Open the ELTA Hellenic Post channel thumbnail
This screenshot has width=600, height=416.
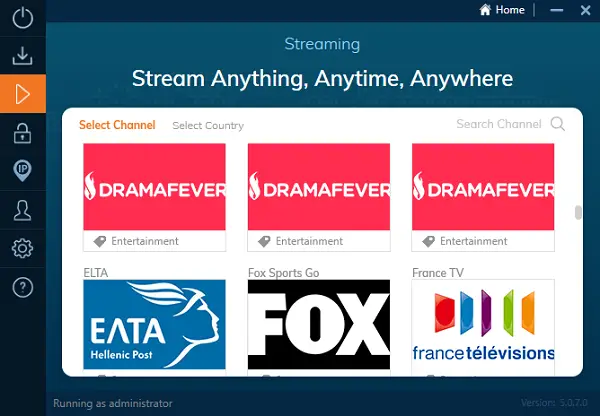pyautogui.click(x=155, y=325)
